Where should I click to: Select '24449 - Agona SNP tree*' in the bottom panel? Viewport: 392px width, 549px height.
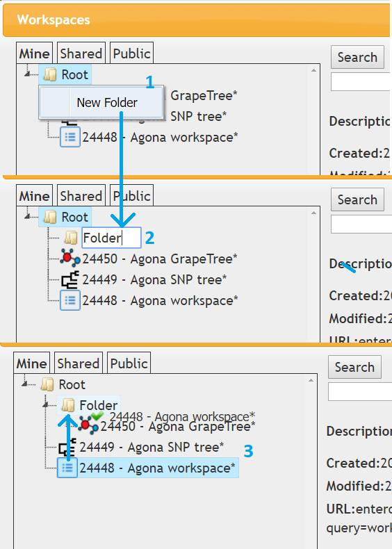click(x=152, y=447)
